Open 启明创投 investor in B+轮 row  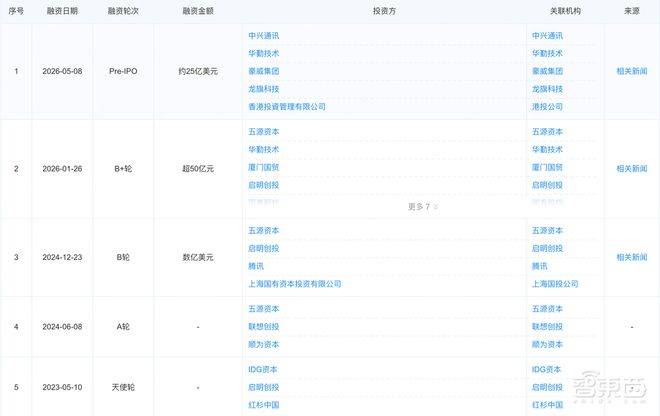coord(263,185)
